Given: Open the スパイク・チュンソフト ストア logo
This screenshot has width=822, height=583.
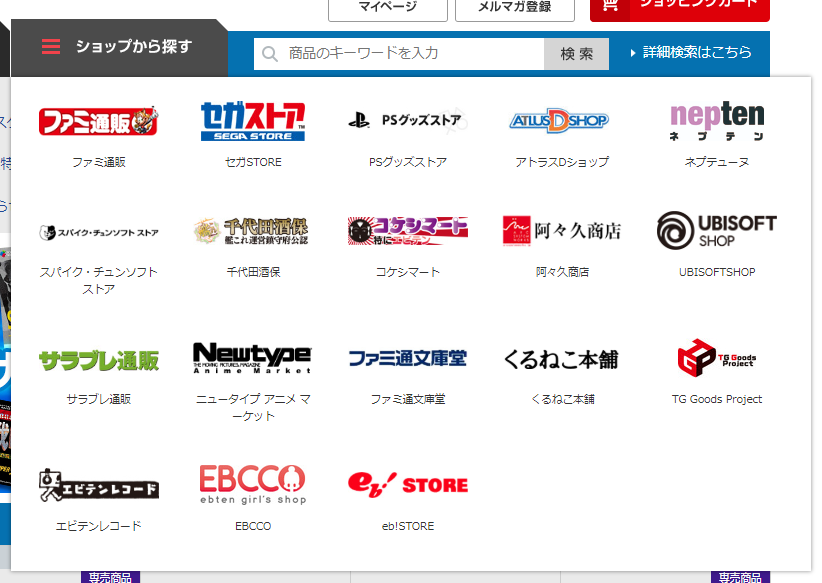Looking at the screenshot, I should [99, 232].
